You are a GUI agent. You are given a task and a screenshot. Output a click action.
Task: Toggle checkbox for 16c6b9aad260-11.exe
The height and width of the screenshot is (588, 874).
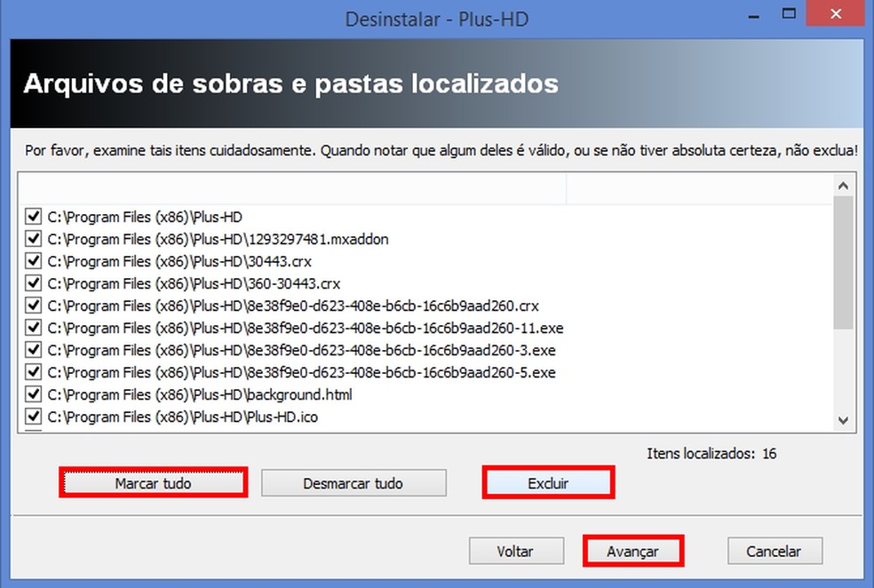coord(34,327)
